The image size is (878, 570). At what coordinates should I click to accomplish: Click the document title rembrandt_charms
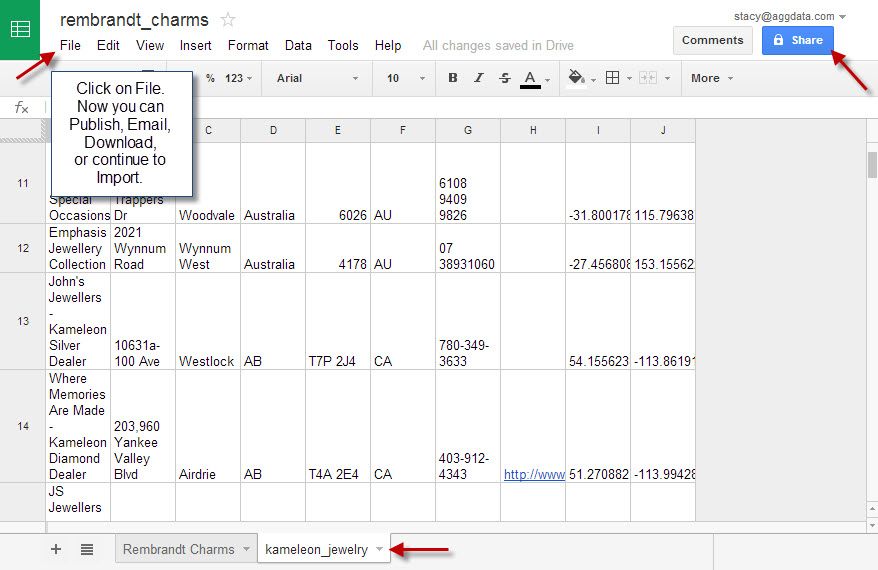click(134, 20)
